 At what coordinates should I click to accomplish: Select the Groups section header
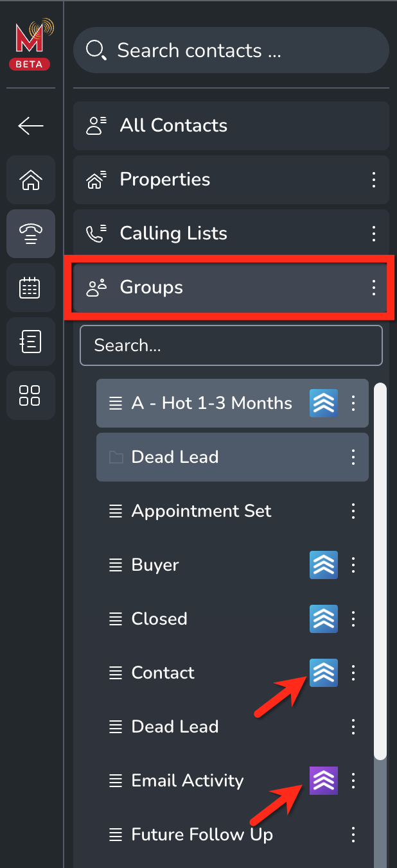coord(231,288)
